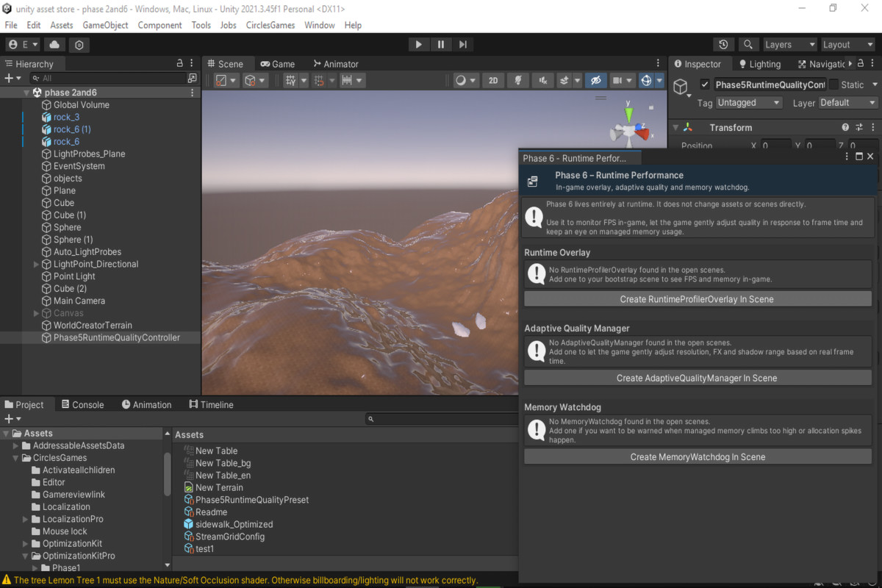Open the CirclesGames menu
Viewport: 882px width, 588px height.
point(270,25)
